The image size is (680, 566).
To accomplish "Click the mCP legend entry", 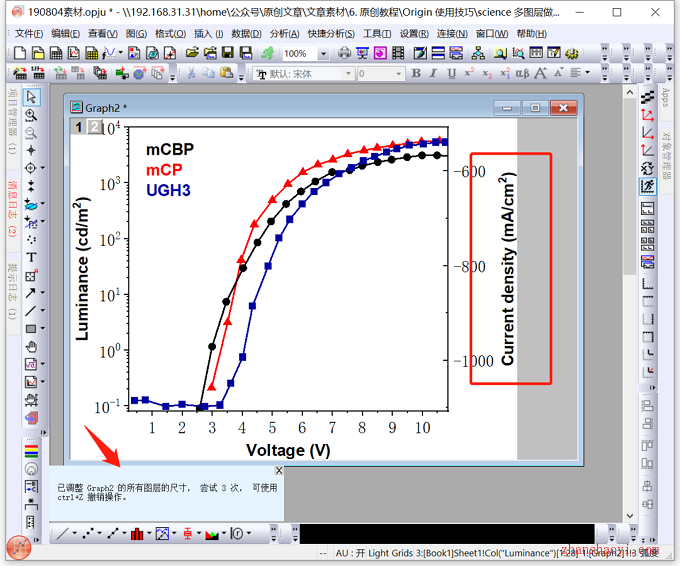I will click(x=164, y=170).
